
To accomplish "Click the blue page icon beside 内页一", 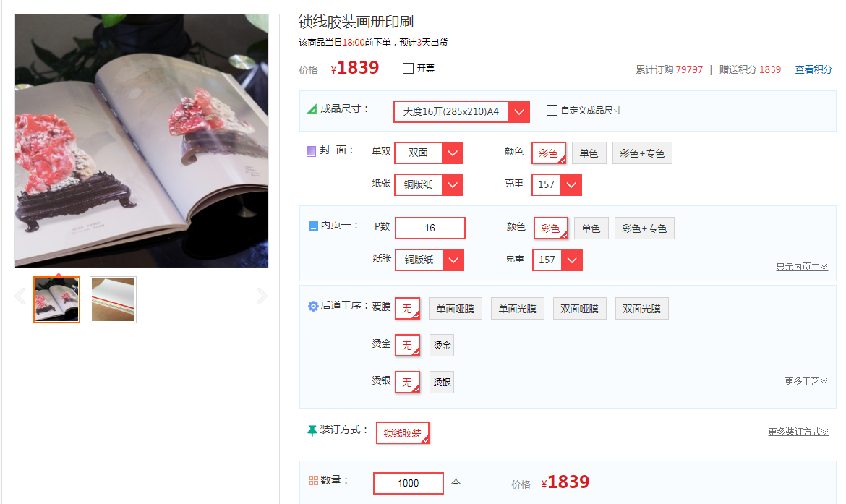I will (x=313, y=226).
